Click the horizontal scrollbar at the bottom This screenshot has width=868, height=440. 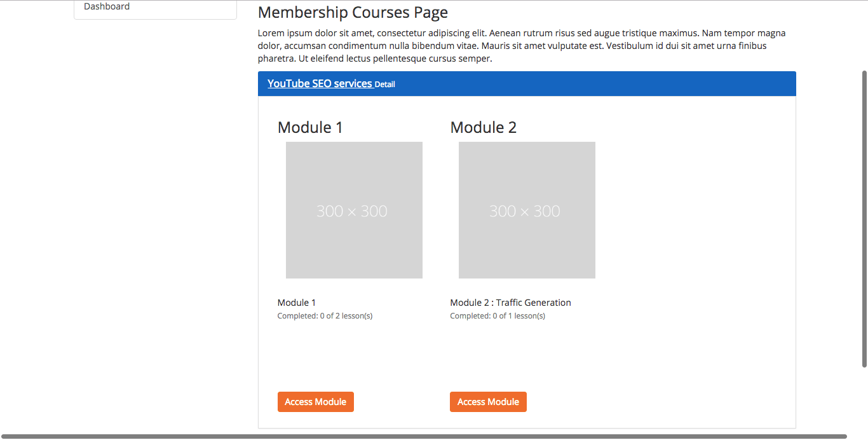click(423, 436)
